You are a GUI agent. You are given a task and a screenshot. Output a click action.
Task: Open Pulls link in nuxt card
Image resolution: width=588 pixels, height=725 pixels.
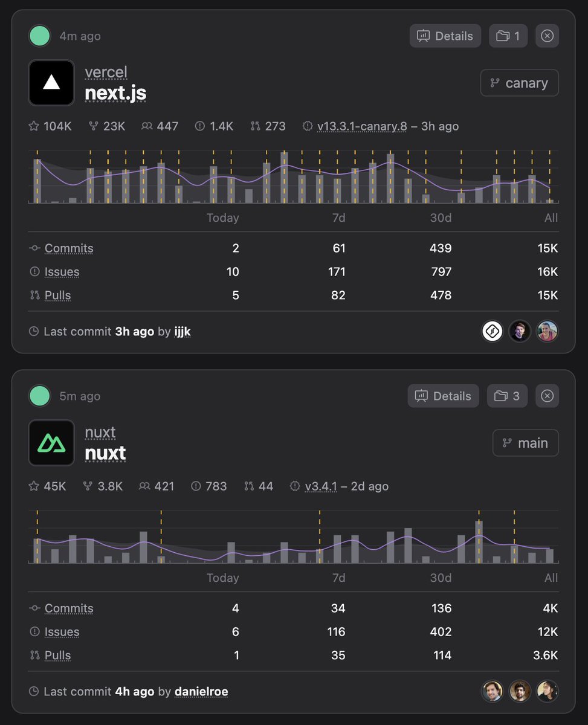57,656
